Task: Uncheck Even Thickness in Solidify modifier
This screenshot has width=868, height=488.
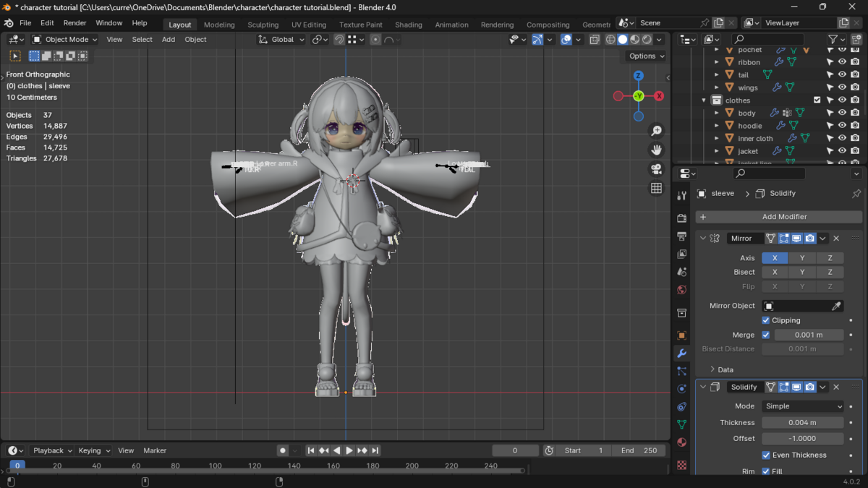Action: (x=766, y=455)
